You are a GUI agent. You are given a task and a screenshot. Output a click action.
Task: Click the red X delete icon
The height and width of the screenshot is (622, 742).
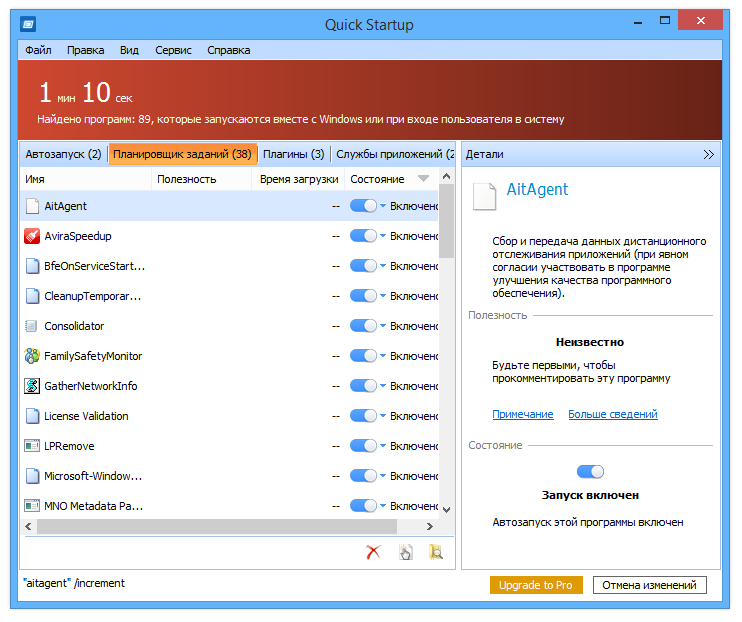tap(373, 552)
